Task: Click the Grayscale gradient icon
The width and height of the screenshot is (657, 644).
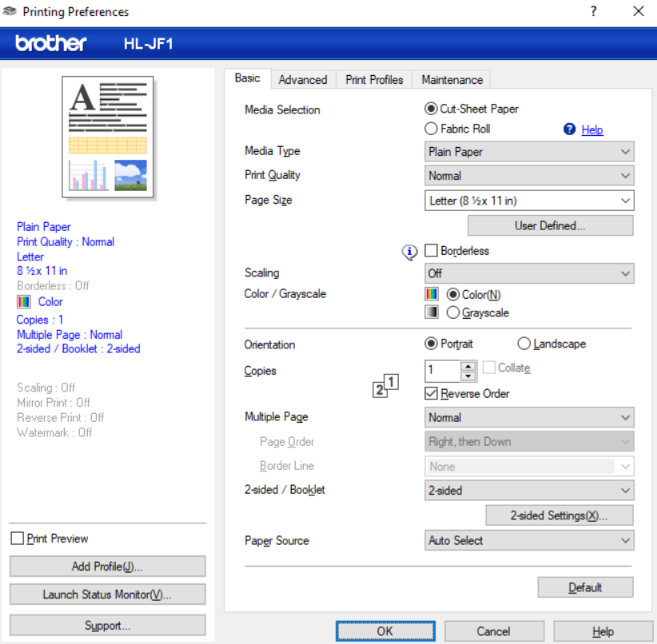Action: (432, 312)
